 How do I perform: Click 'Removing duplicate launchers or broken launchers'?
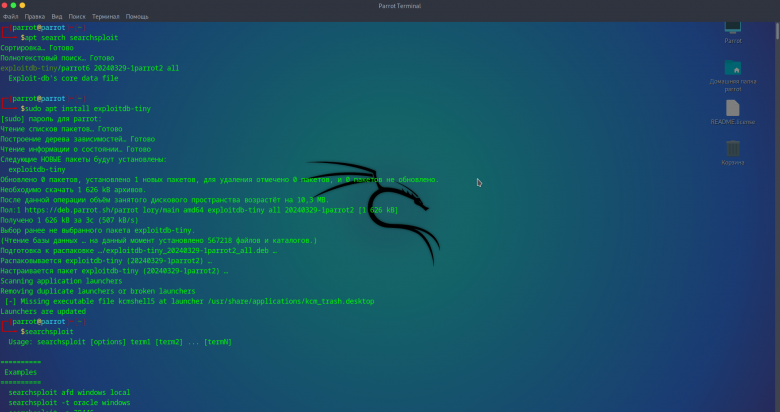click(98, 291)
